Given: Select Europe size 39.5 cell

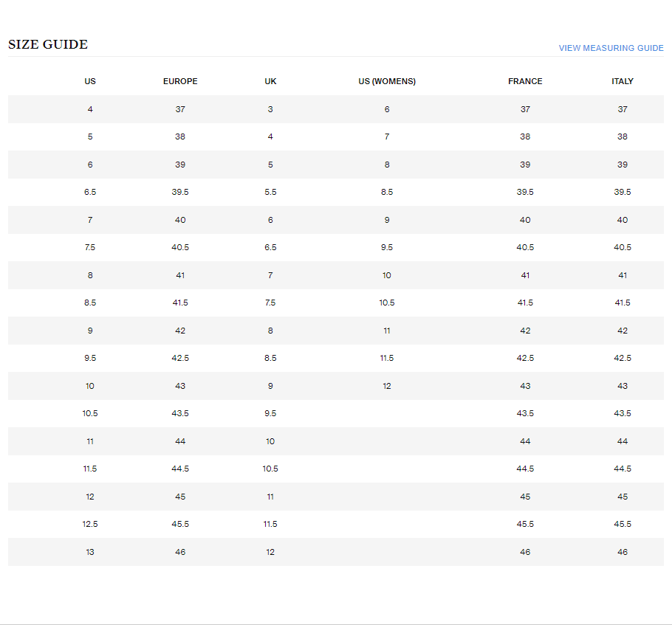Looking at the screenshot, I should (180, 192).
